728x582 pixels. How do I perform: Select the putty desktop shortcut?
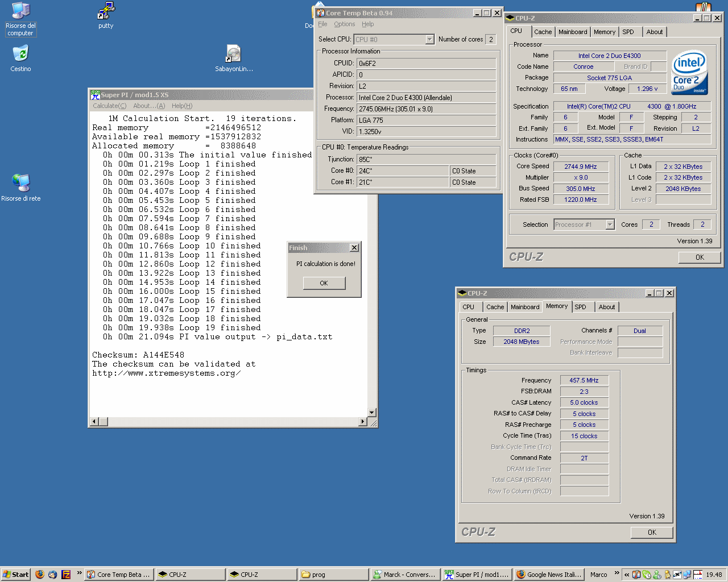coord(106,15)
